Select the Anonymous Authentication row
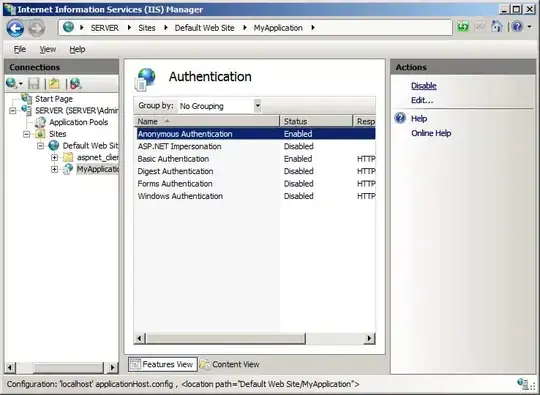 [x=256, y=134]
